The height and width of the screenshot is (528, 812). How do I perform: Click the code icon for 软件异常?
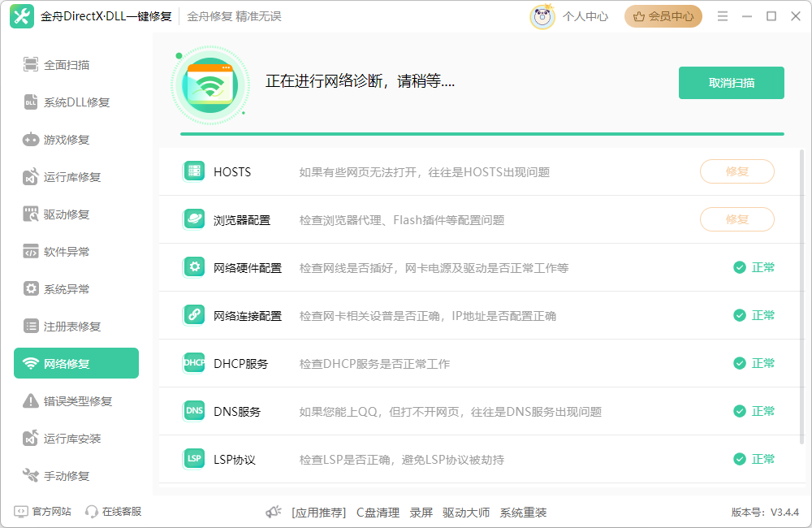coord(31,251)
